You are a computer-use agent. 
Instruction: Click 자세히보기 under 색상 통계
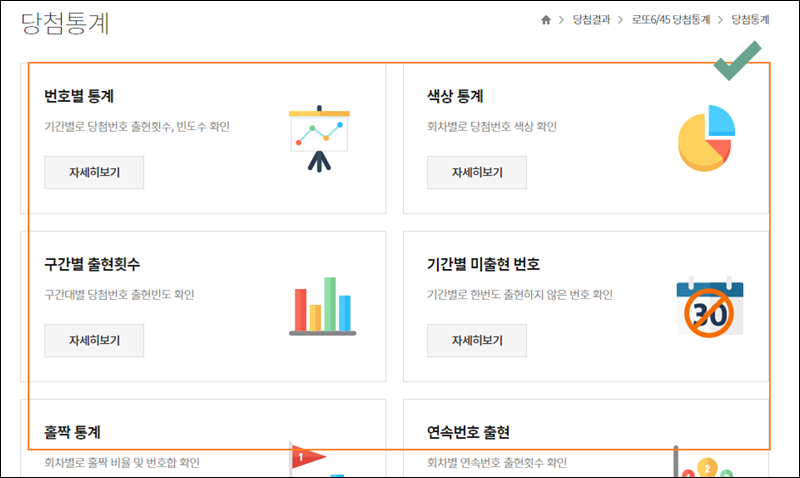pyautogui.click(x=477, y=172)
